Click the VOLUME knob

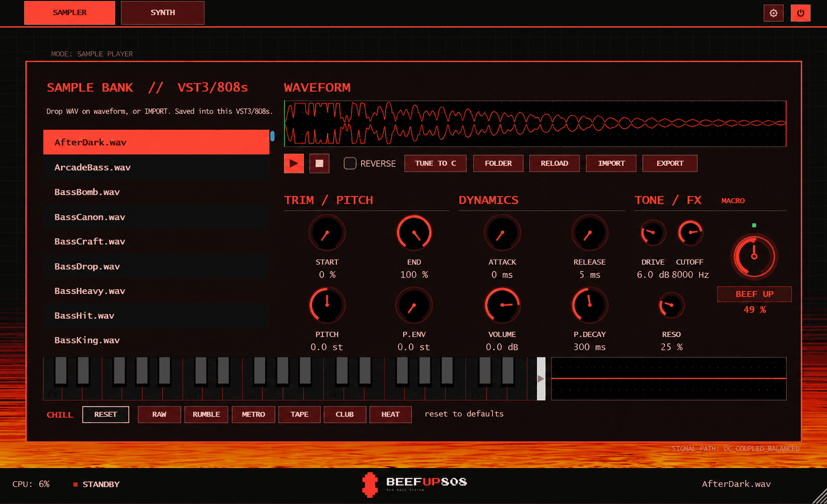click(502, 305)
